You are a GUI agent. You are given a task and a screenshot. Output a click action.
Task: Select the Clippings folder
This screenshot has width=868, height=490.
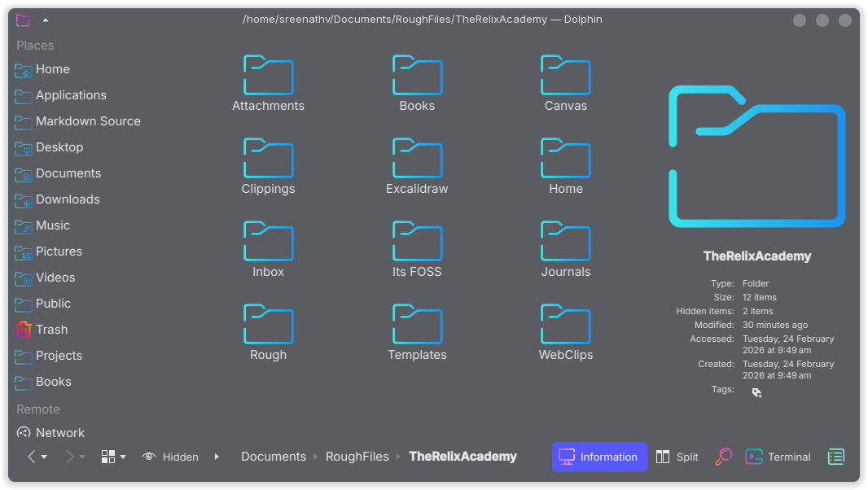[x=268, y=166]
